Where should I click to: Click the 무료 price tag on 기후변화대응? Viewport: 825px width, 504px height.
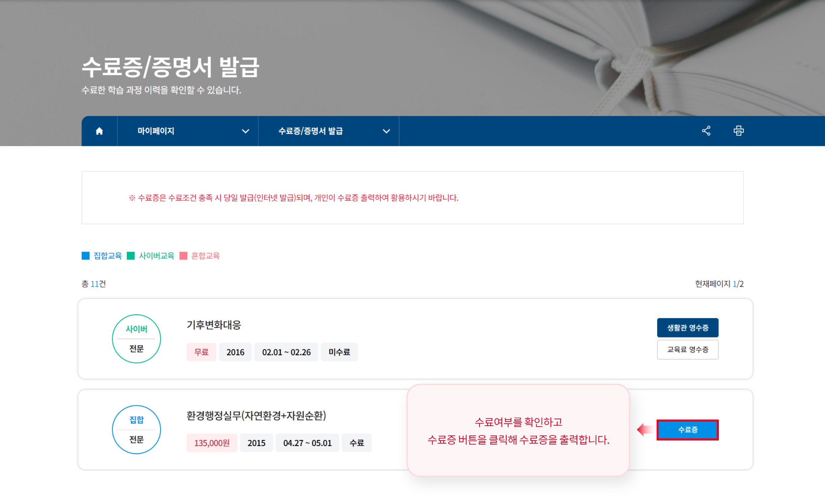[x=201, y=352]
